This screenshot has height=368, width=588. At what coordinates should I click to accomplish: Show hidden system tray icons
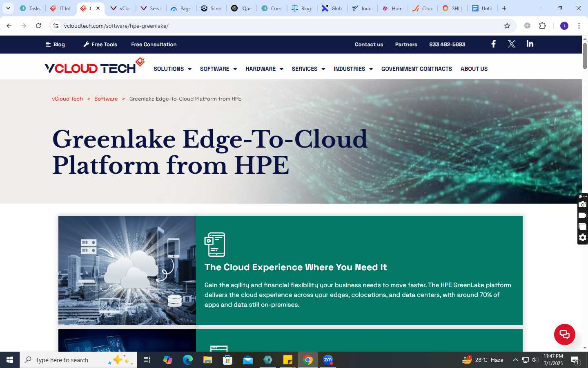515,360
